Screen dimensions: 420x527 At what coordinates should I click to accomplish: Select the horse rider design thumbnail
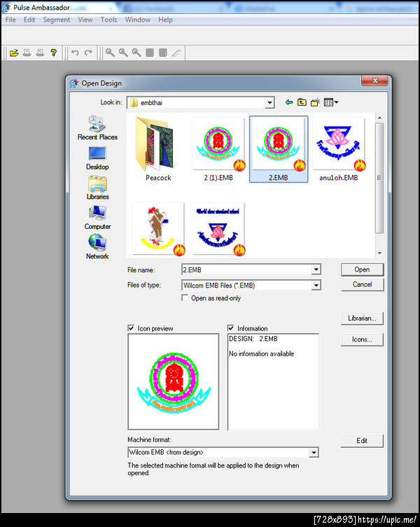click(158, 229)
